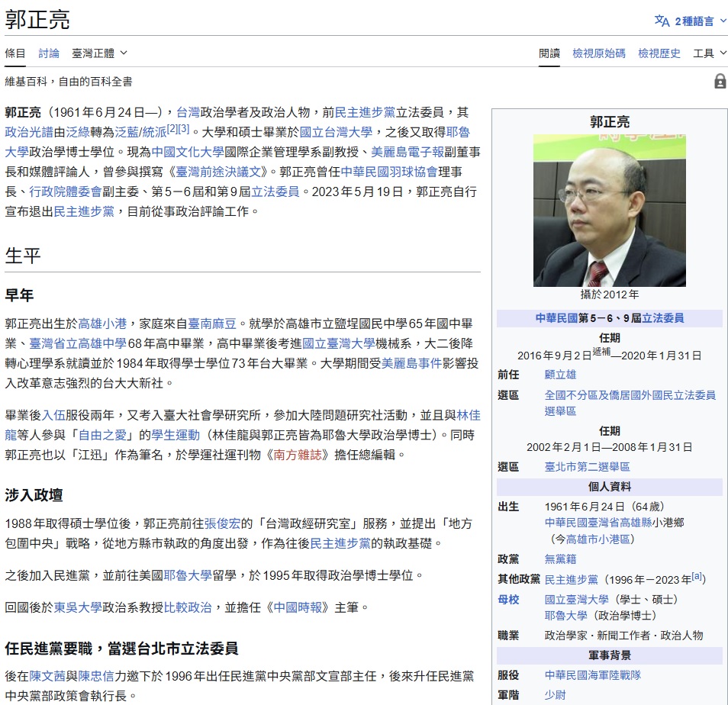Click the 高雄小港 birthplace link
This screenshot has width=728, height=705.
coord(103,324)
